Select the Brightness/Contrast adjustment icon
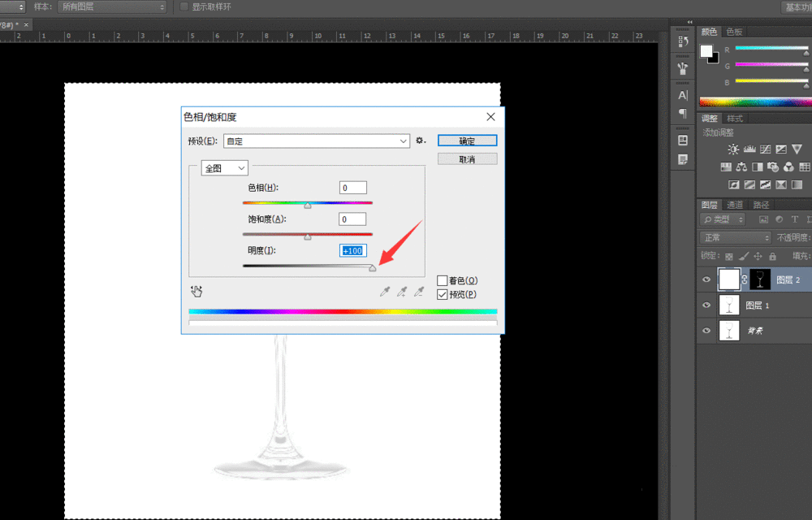Viewport: 812px width, 520px height. (734, 149)
